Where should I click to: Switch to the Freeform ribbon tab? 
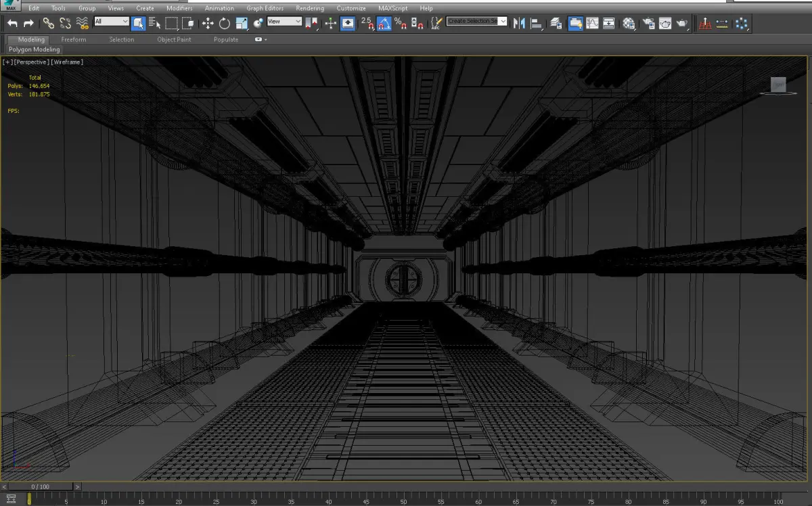click(x=74, y=40)
